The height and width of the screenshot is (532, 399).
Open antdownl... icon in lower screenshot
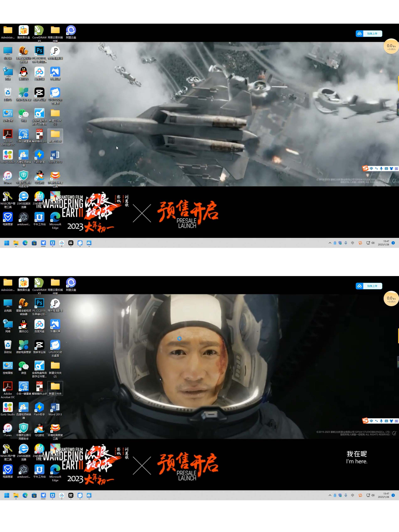[x=24, y=471]
